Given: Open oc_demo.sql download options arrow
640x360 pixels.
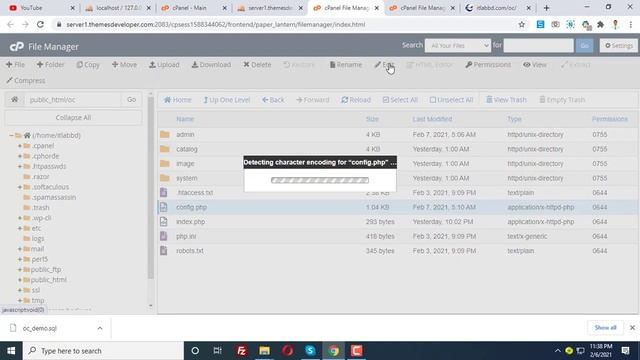Looking at the screenshot, I should point(100,328).
